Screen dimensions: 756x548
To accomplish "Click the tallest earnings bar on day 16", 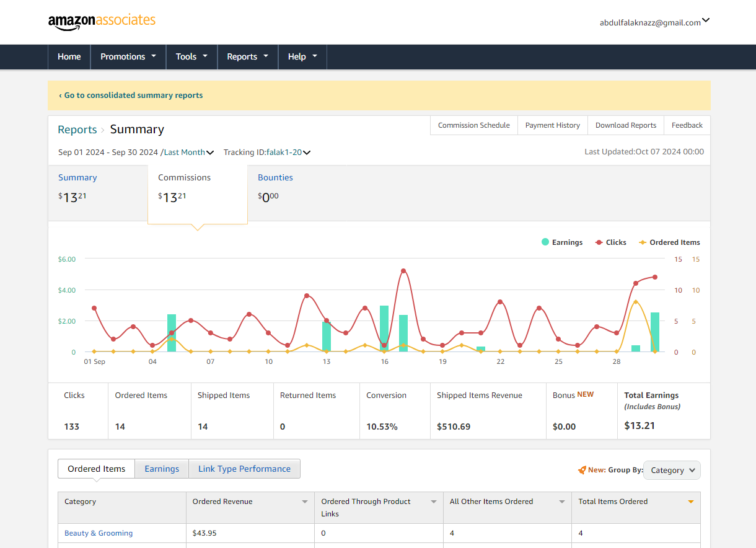I will (384, 329).
